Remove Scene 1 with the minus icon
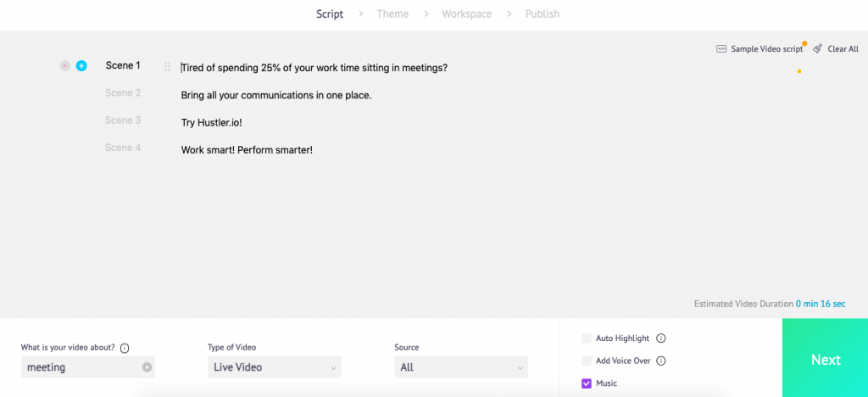The width and height of the screenshot is (868, 397). [x=64, y=66]
